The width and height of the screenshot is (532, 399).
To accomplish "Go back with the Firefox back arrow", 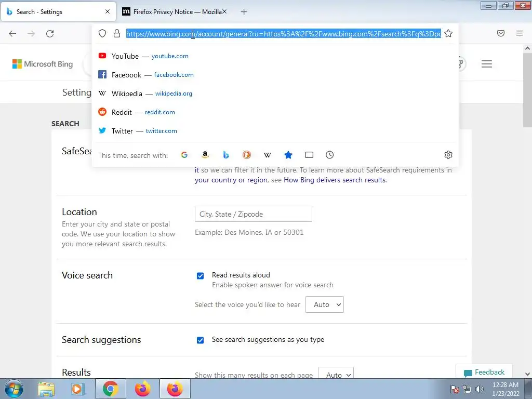I will (x=12, y=34).
